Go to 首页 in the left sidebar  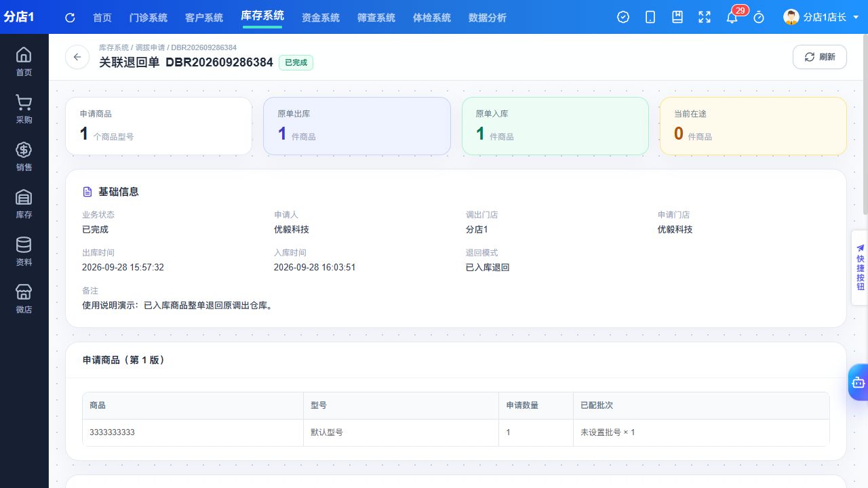click(24, 62)
